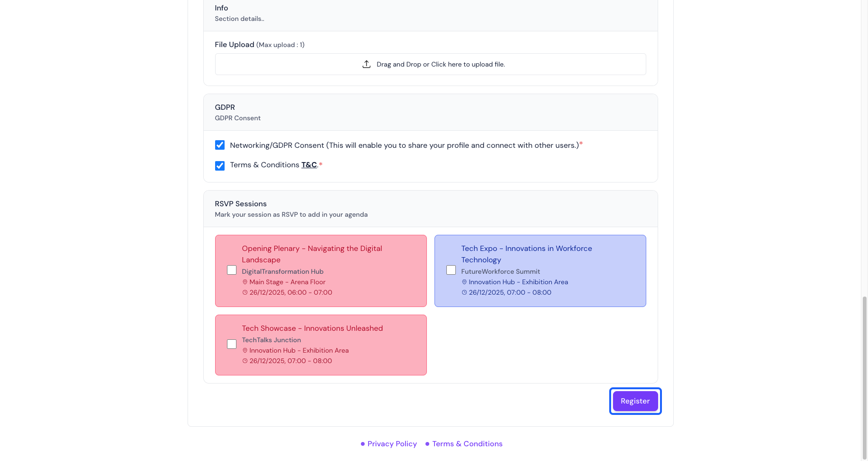This screenshot has height=461, width=868.
Task: Click the bullet dot before Privacy Policy
Action: [x=363, y=444]
